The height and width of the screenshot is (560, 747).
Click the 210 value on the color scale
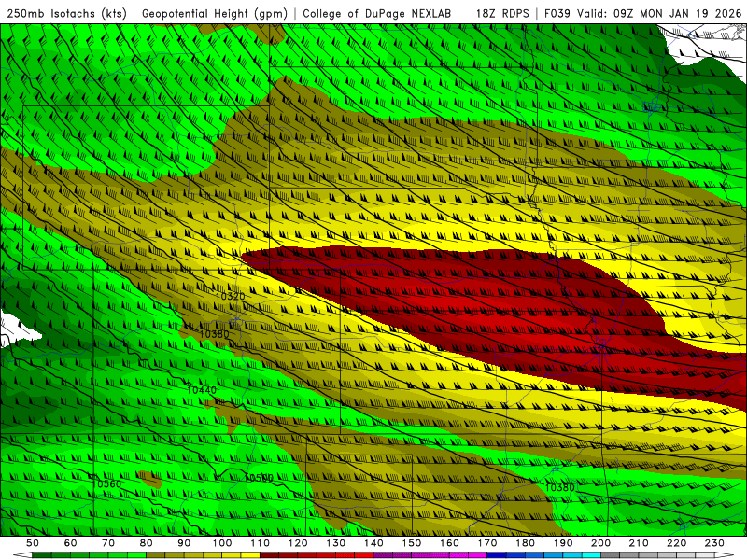click(640, 543)
